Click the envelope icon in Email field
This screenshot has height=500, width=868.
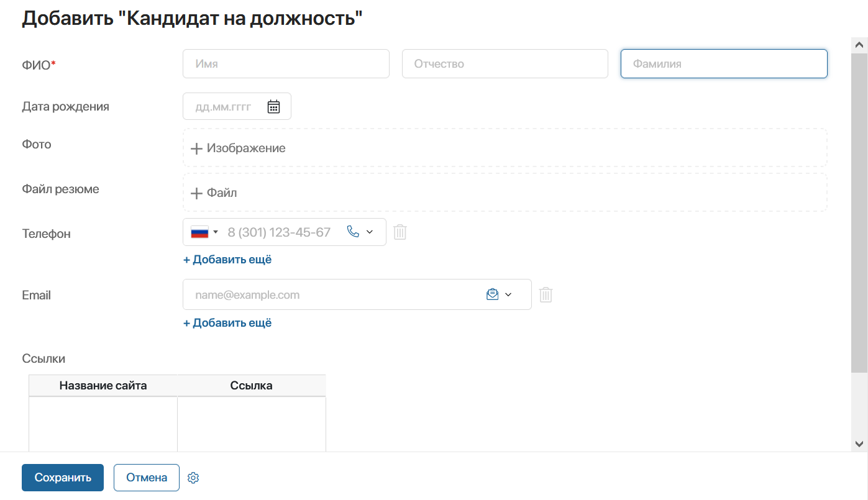click(x=491, y=294)
